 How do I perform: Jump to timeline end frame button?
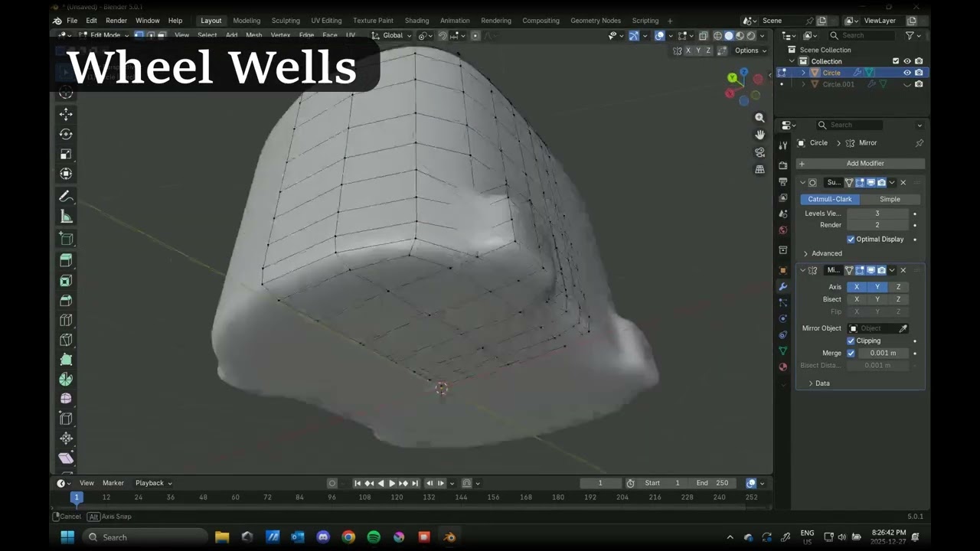[415, 483]
